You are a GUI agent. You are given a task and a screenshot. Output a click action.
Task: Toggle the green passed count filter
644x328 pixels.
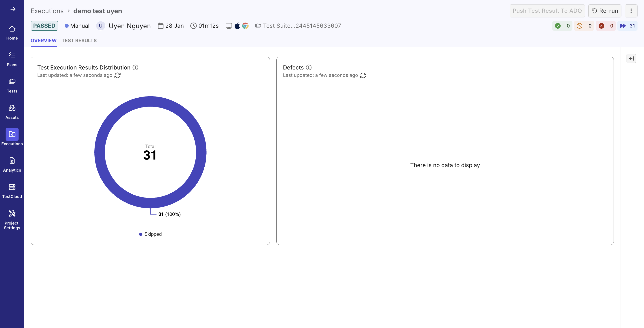562,26
